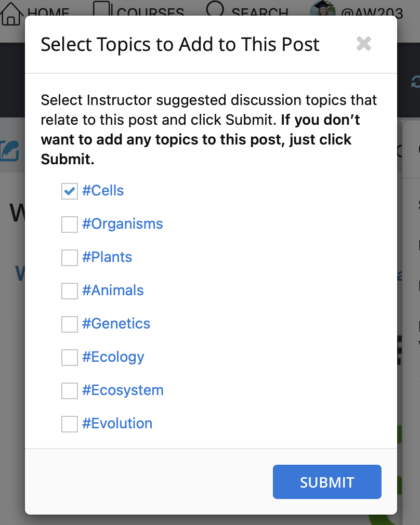Viewport: 420px width, 525px height.
Task: Uncheck the #Cells checkbox
Action: [x=70, y=191]
